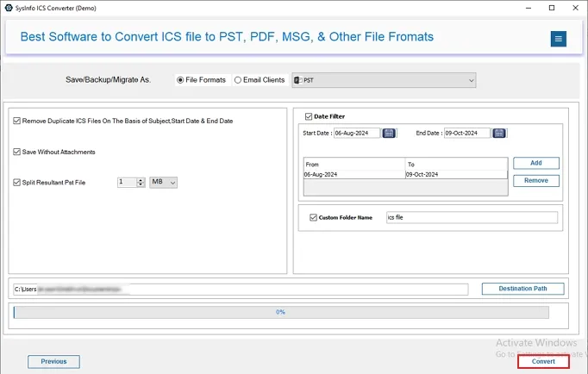Click the split size value field
The height and width of the screenshot is (374, 588).
point(127,183)
